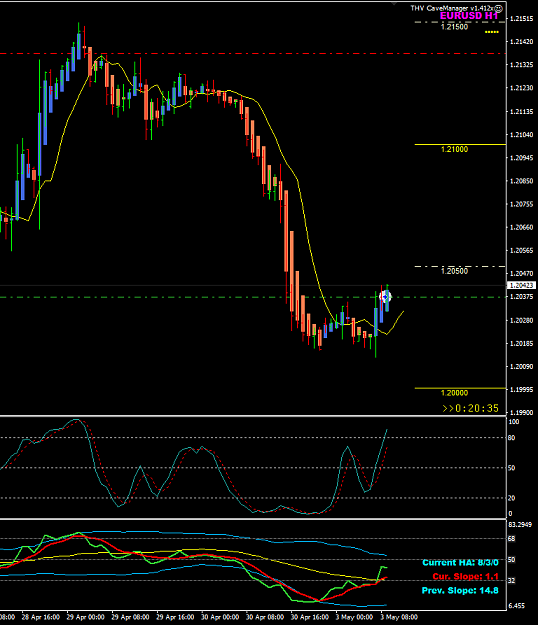Click the Current HA: 8/3/0 readout

460,562
